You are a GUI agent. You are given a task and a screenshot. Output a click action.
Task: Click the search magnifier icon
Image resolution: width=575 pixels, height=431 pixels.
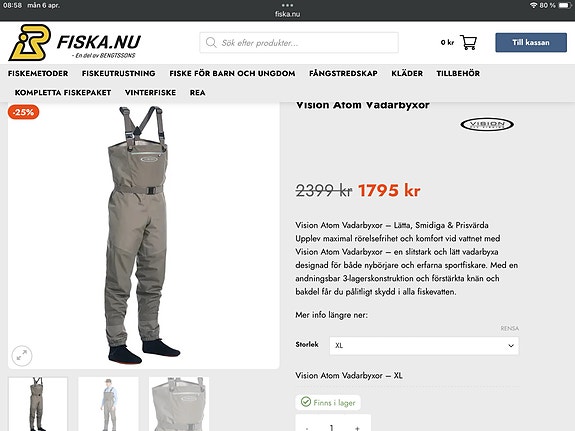click(211, 43)
